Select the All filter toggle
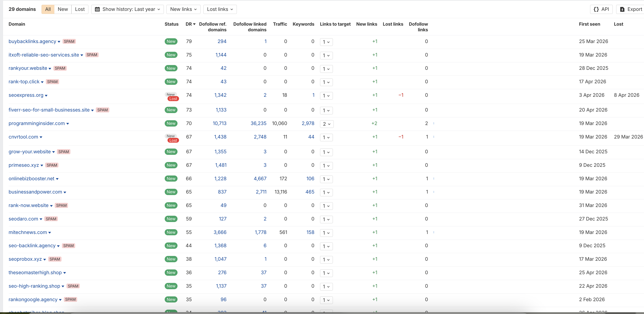 coord(48,9)
